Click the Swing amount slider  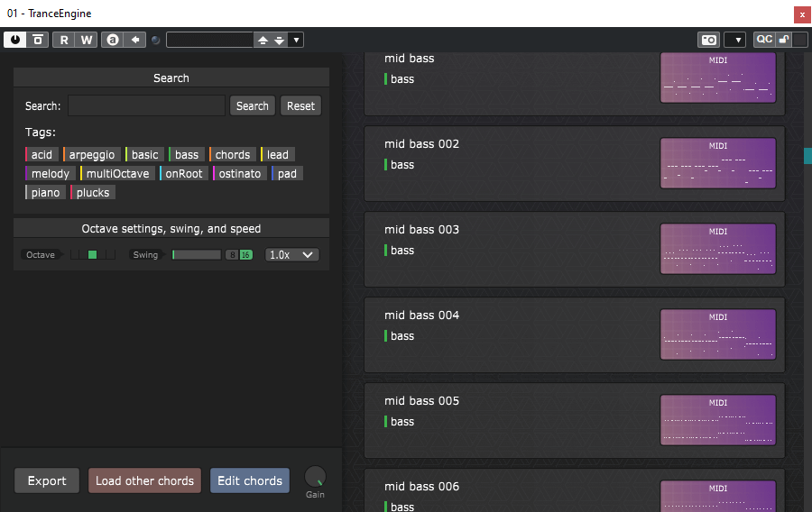click(x=197, y=254)
